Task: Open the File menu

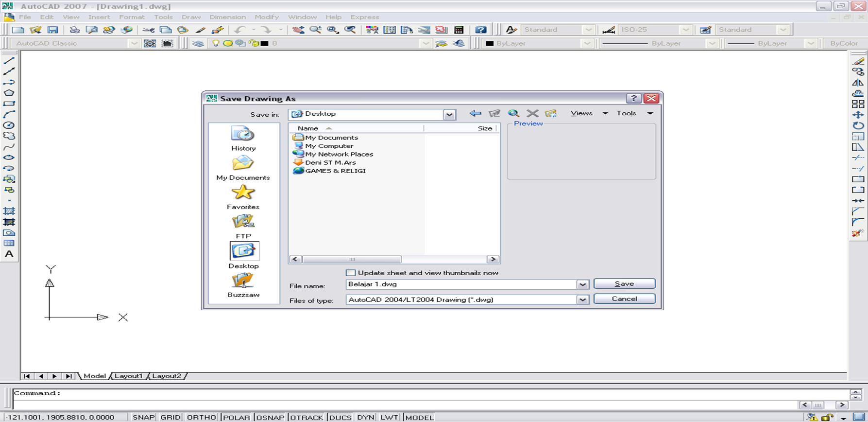Action: click(25, 17)
